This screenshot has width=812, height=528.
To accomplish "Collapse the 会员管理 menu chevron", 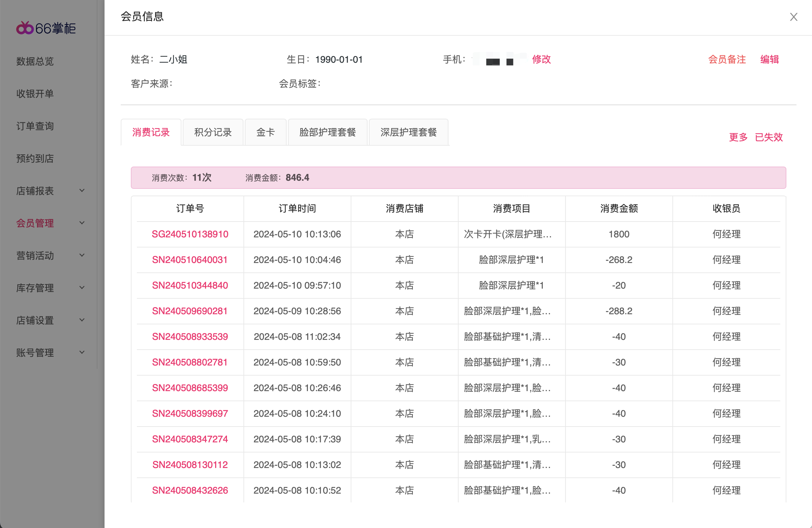I will (82, 223).
